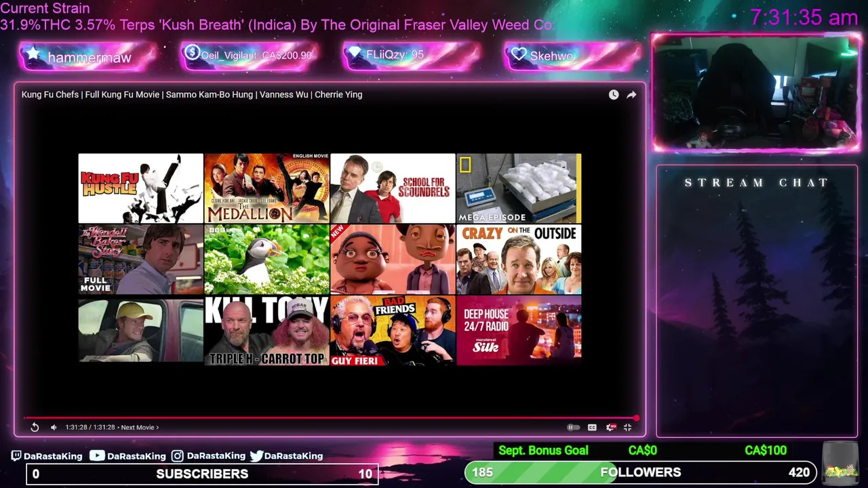Open the man in truck video thumbnail
868x488 pixels.
[140, 331]
